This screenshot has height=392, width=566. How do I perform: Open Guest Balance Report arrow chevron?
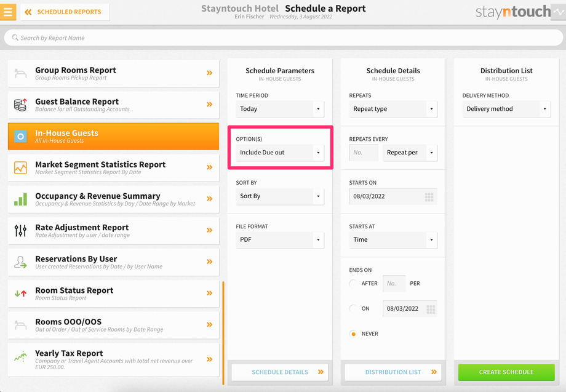pyautogui.click(x=209, y=105)
